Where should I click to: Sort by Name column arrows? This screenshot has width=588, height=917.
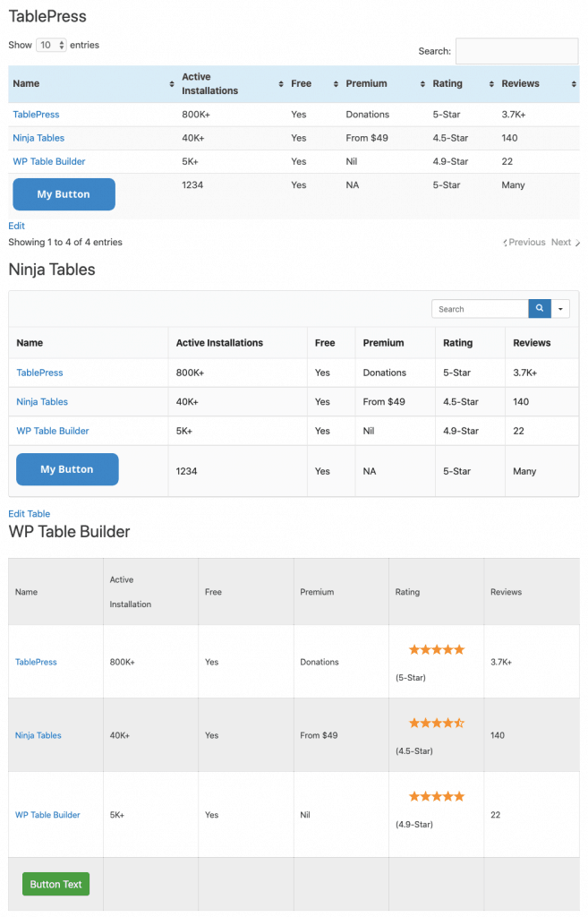point(172,84)
